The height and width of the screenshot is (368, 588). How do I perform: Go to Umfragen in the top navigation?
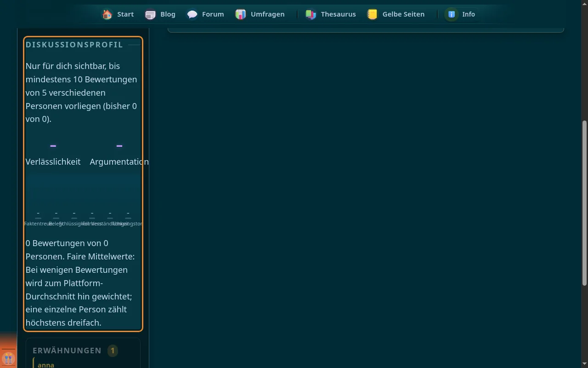point(267,14)
